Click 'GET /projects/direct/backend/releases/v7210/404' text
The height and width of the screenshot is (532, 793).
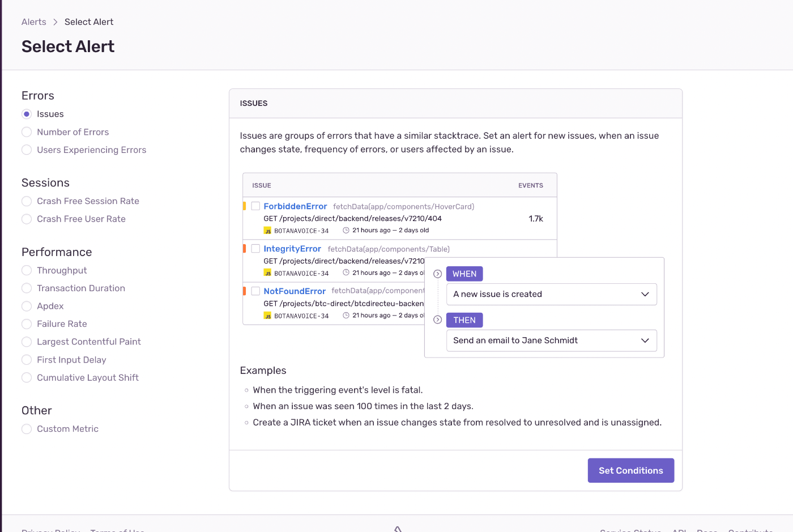point(352,219)
